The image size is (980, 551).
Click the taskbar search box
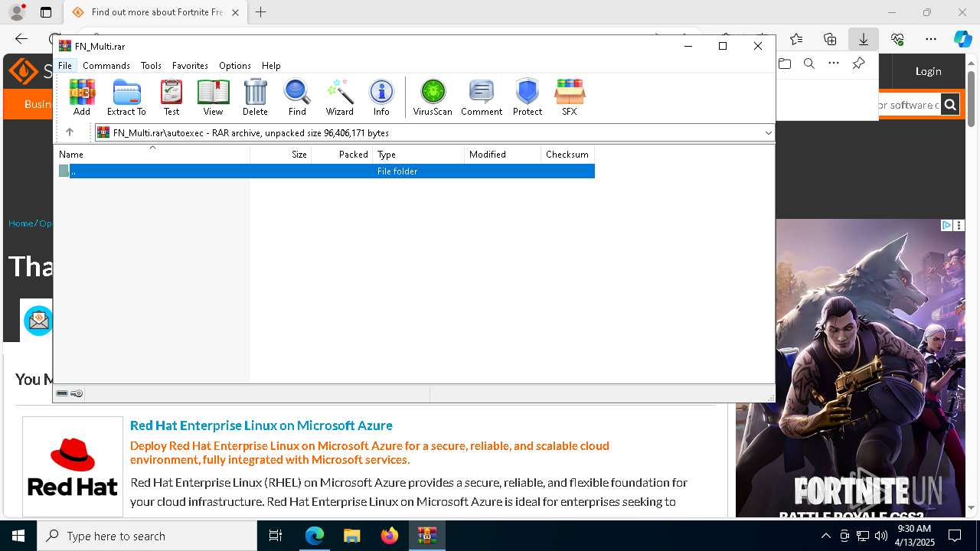click(x=147, y=536)
